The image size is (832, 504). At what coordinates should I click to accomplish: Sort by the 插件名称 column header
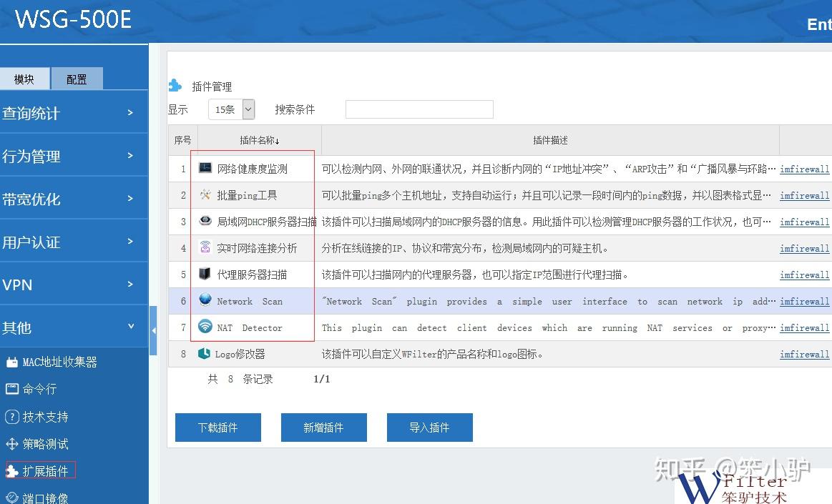[260, 140]
